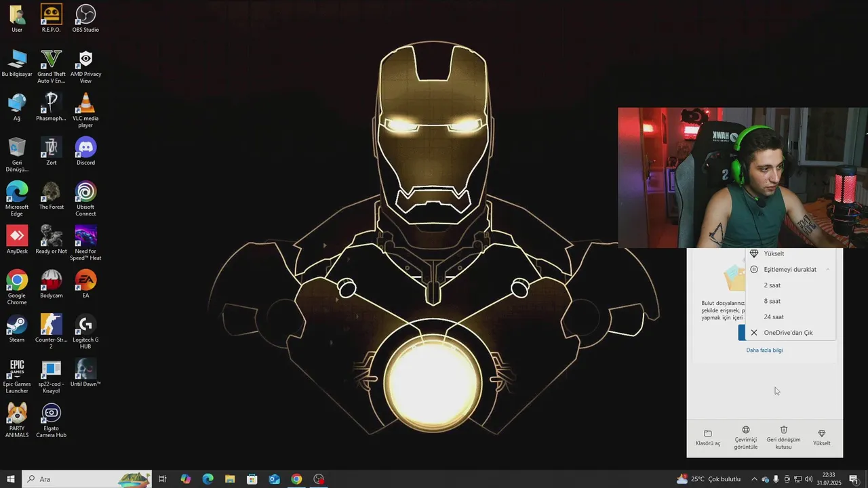Open the sp22-cod Kısayol shortcut
This screenshot has width=868, height=488.
(51, 376)
